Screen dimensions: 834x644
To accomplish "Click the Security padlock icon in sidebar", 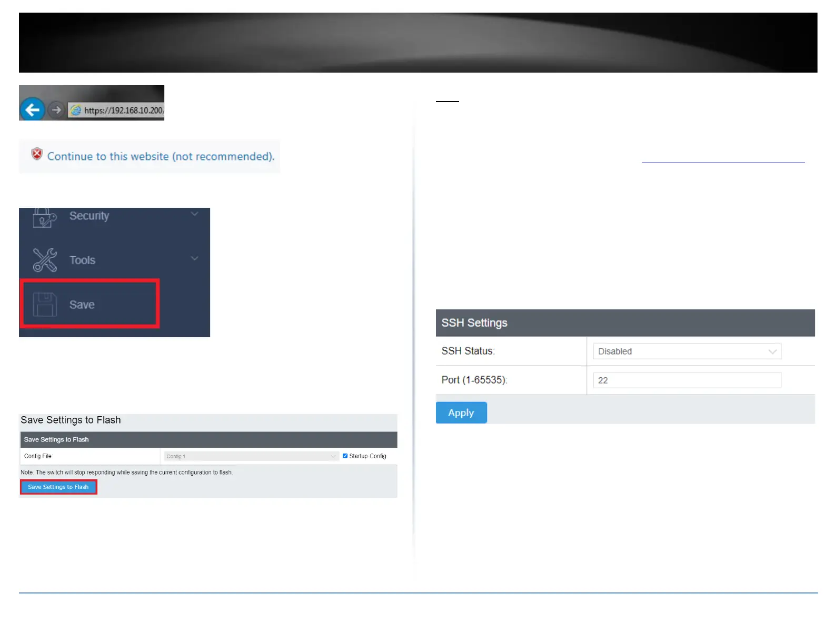I will [x=44, y=217].
